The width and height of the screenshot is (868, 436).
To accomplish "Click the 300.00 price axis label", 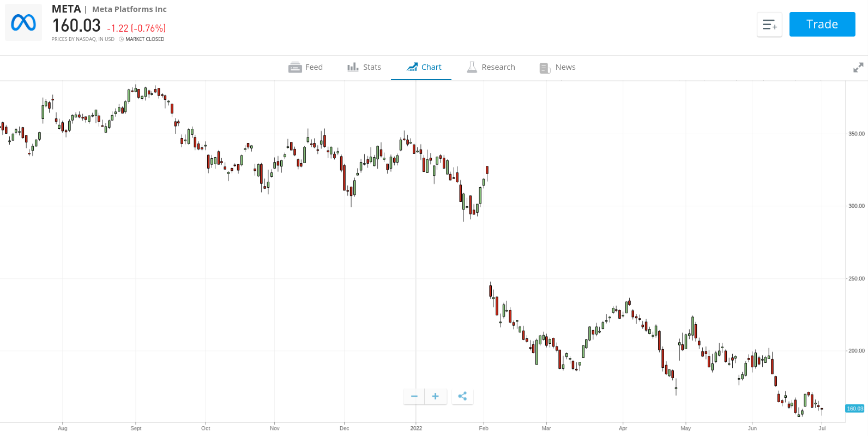I will tap(856, 206).
